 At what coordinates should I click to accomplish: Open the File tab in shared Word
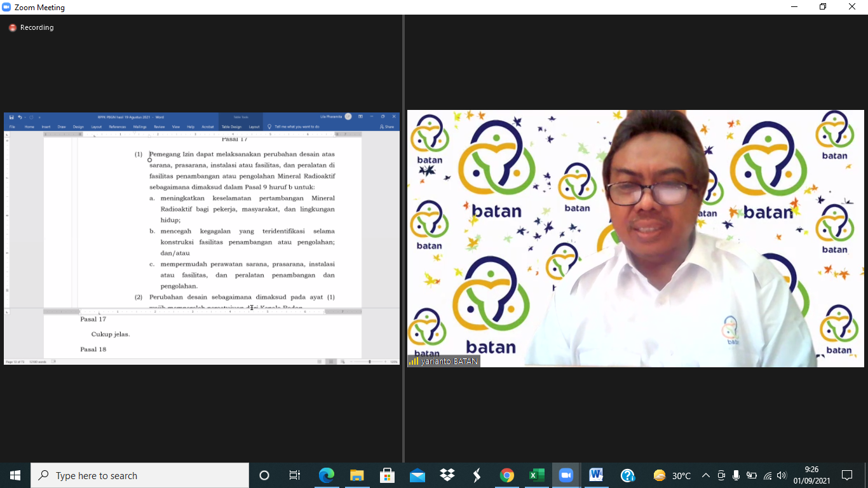[x=12, y=126]
